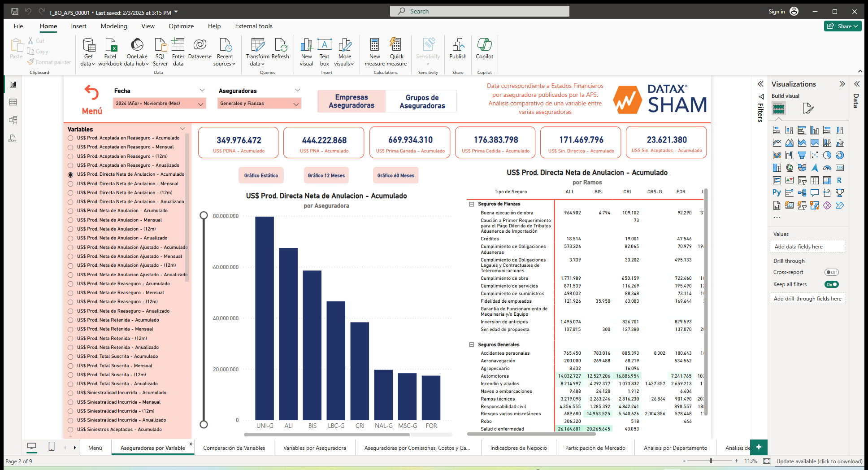Insert an R script visual
This screenshot has height=470, width=868.
(840, 181)
